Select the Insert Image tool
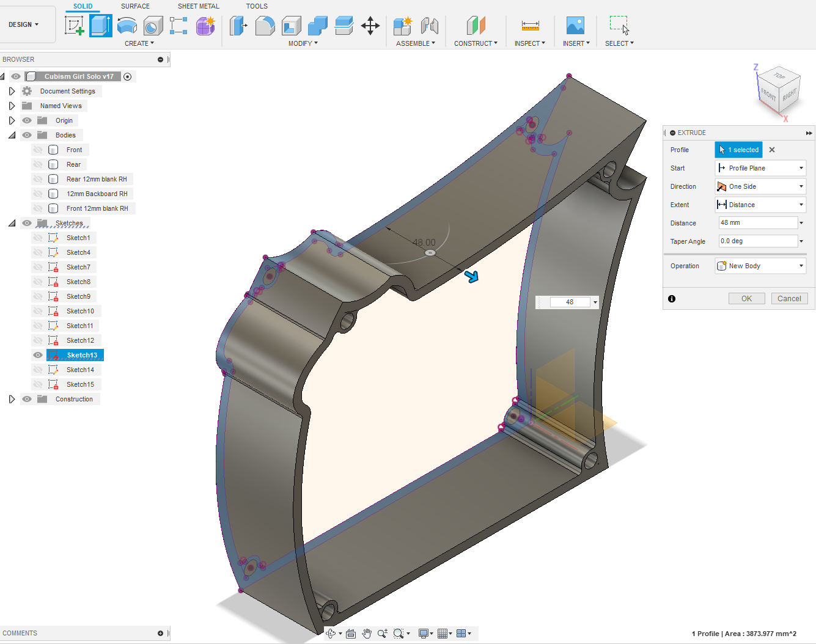This screenshot has height=644, width=816. click(576, 26)
